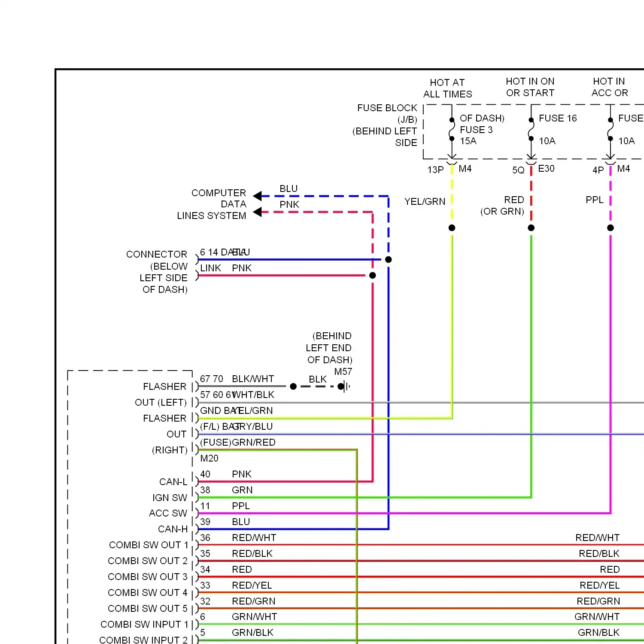The image size is (644, 644).
Task: Click the 5Q terminal label
Action: point(518,170)
